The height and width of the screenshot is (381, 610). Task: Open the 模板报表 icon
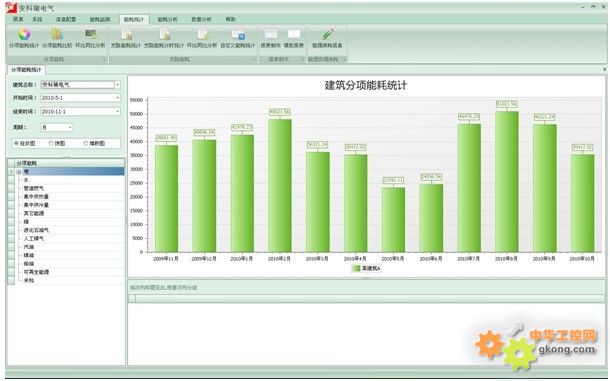[x=294, y=35]
